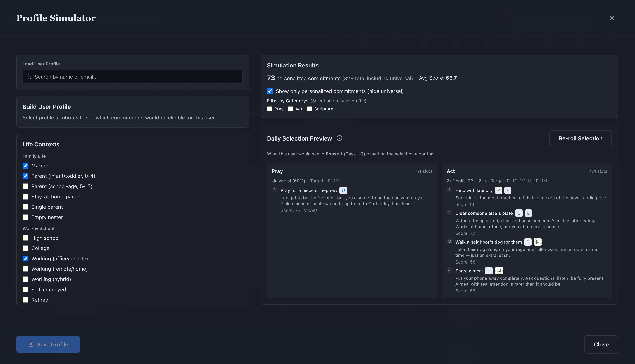635x364 pixels.
Task: Click Score: 86 under Help with laundry
Action: [x=465, y=204]
